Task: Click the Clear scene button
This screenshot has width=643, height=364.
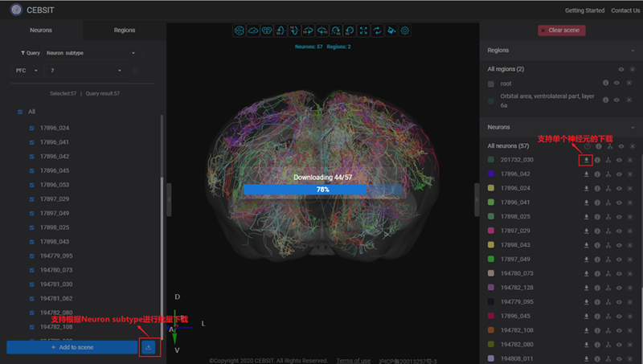Action: (562, 31)
